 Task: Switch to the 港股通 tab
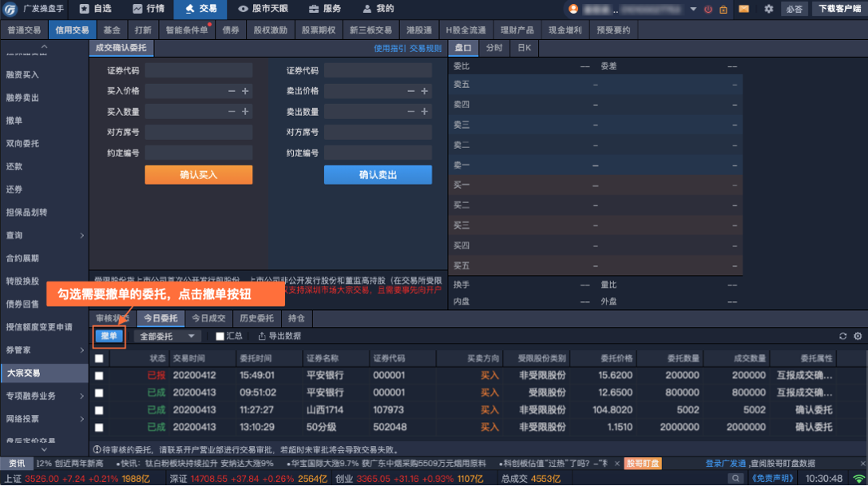pos(419,30)
